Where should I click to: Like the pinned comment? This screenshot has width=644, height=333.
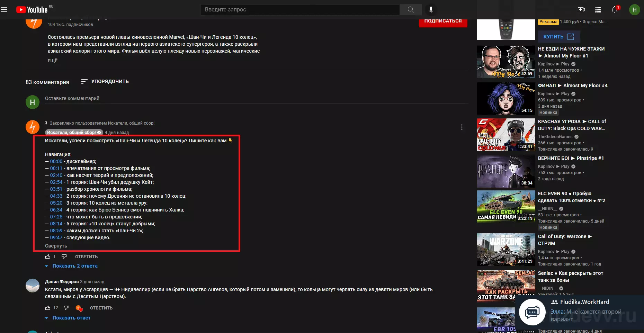[x=48, y=256]
